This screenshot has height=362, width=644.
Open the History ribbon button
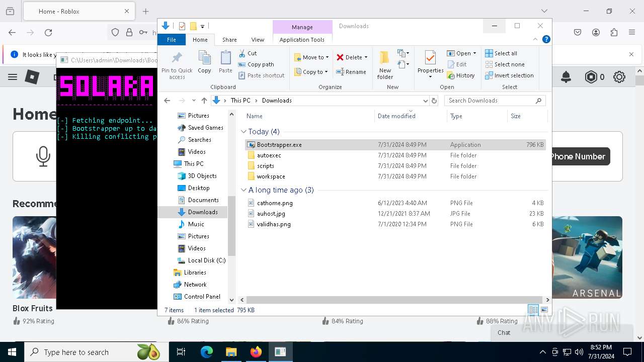point(460,75)
